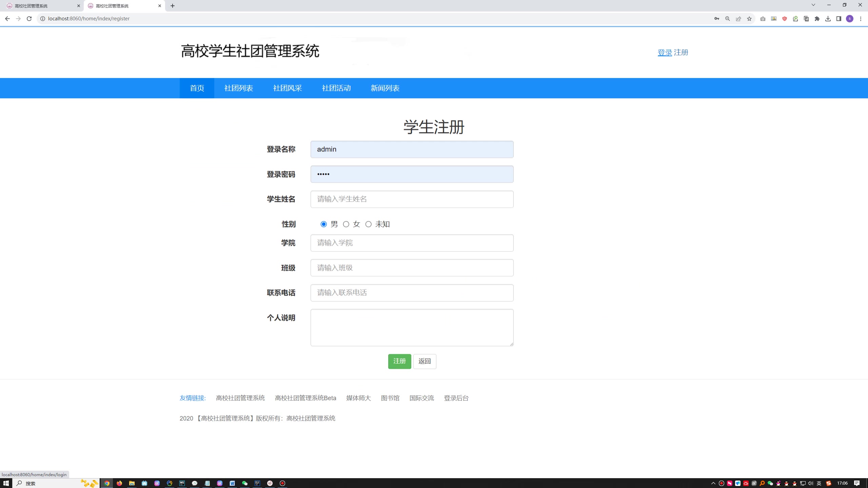Open WebStorm from the taskbar
Screen dimensions: 868x488
click(x=182, y=483)
